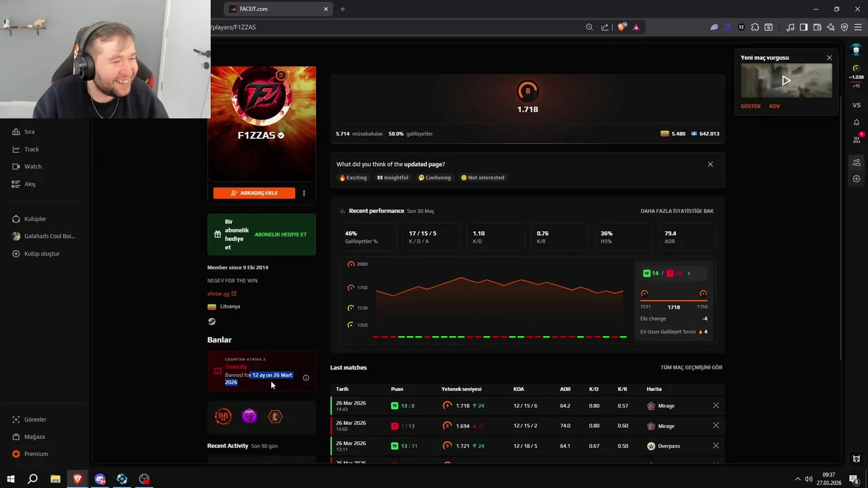868x488 pixels.
Task: Click the level 8 skill icon
Action: point(528,91)
